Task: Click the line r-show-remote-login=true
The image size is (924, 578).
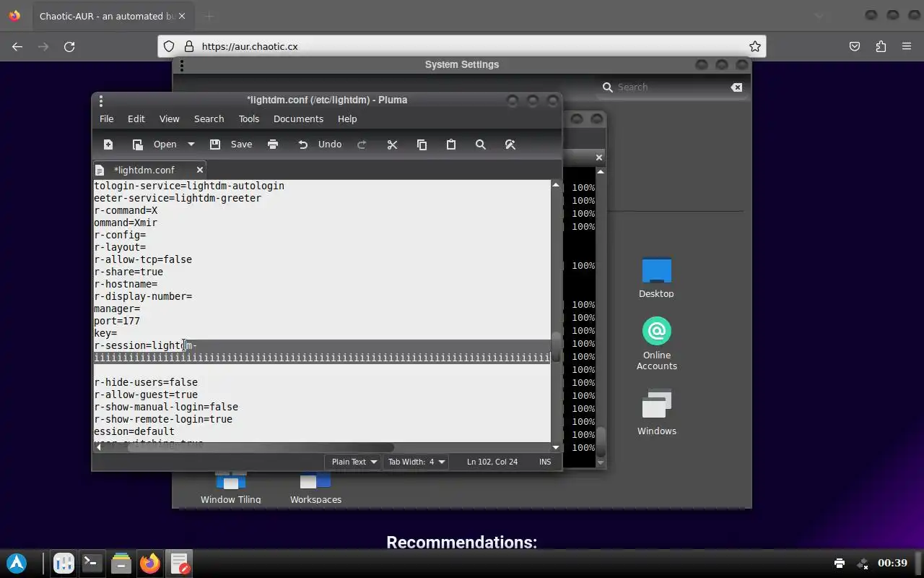Action: 163,419
